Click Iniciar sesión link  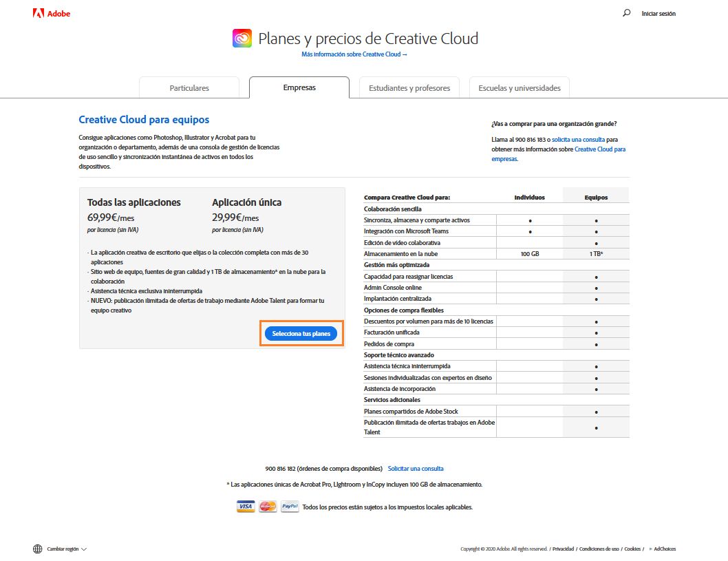click(659, 14)
